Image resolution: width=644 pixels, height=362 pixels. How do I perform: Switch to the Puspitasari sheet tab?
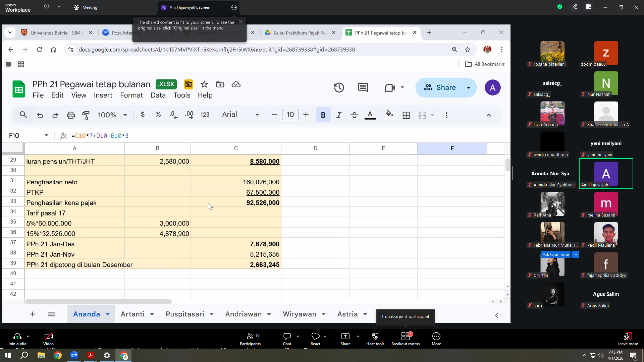(185, 314)
